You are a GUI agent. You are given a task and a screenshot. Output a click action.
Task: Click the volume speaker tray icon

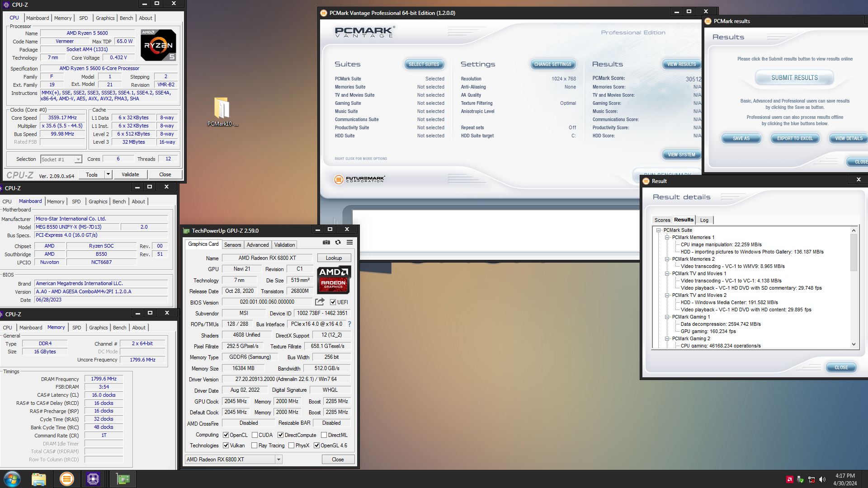click(822, 479)
